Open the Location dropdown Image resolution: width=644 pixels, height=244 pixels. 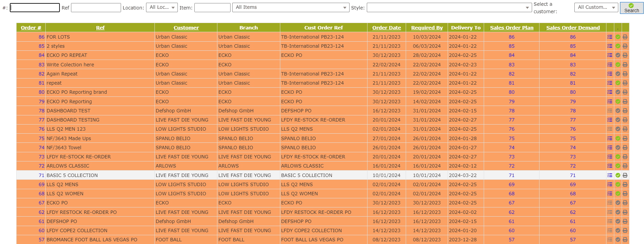pos(162,7)
